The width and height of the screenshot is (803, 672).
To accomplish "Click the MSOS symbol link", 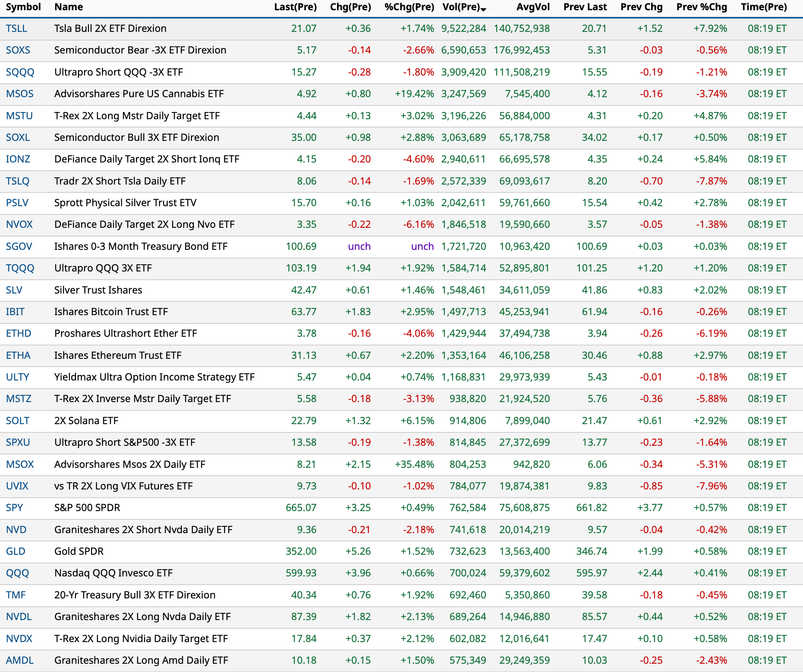I will [19, 94].
